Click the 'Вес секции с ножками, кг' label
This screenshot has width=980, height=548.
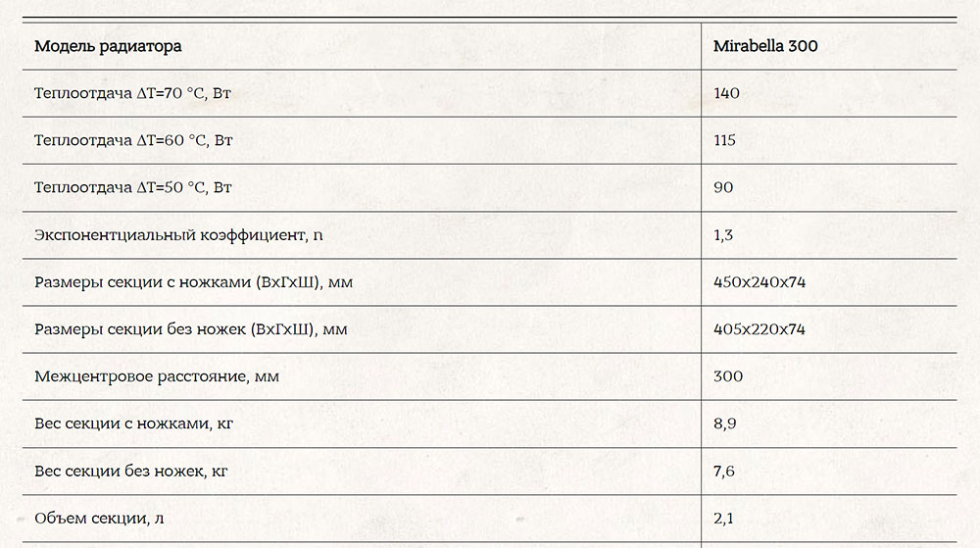click(133, 424)
